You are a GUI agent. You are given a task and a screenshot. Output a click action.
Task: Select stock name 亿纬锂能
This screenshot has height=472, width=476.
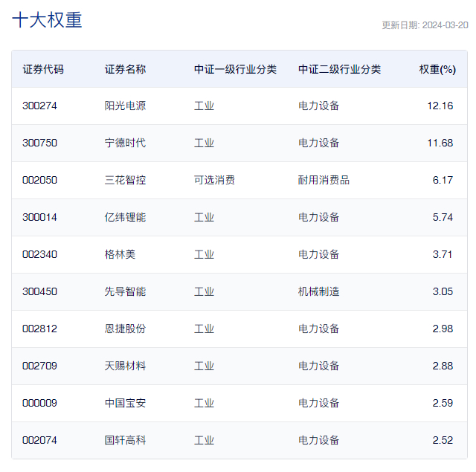[x=125, y=217]
